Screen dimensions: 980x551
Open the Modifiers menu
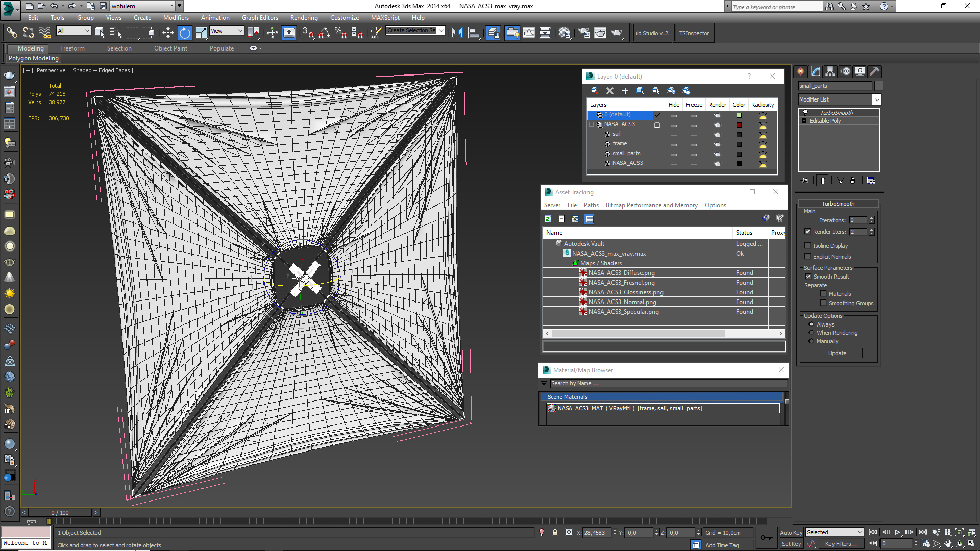176,17
